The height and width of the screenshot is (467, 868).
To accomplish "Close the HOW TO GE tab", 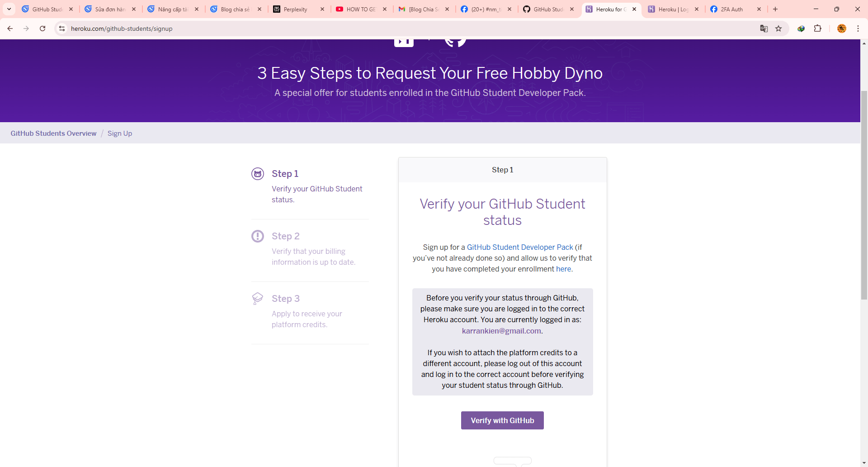I will point(385,9).
